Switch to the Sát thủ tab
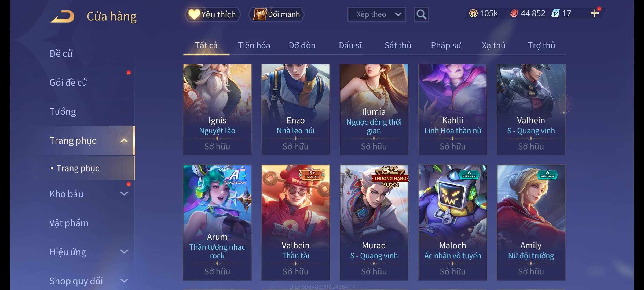This screenshot has height=290, width=644. [398, 45]
